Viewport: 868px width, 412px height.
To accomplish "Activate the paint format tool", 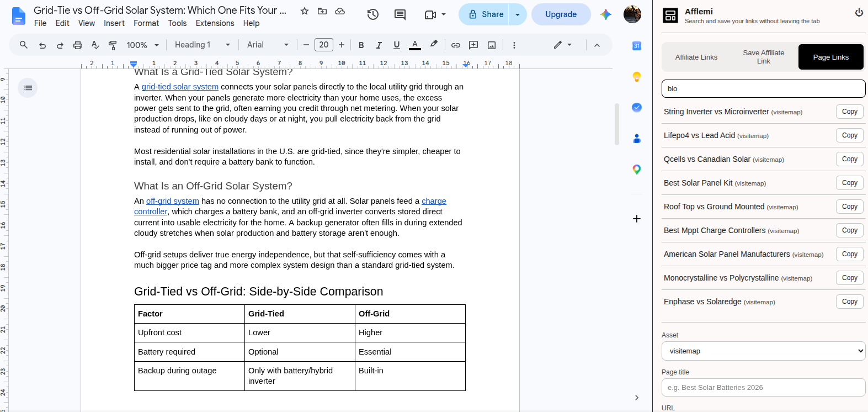I will [113, 45].
